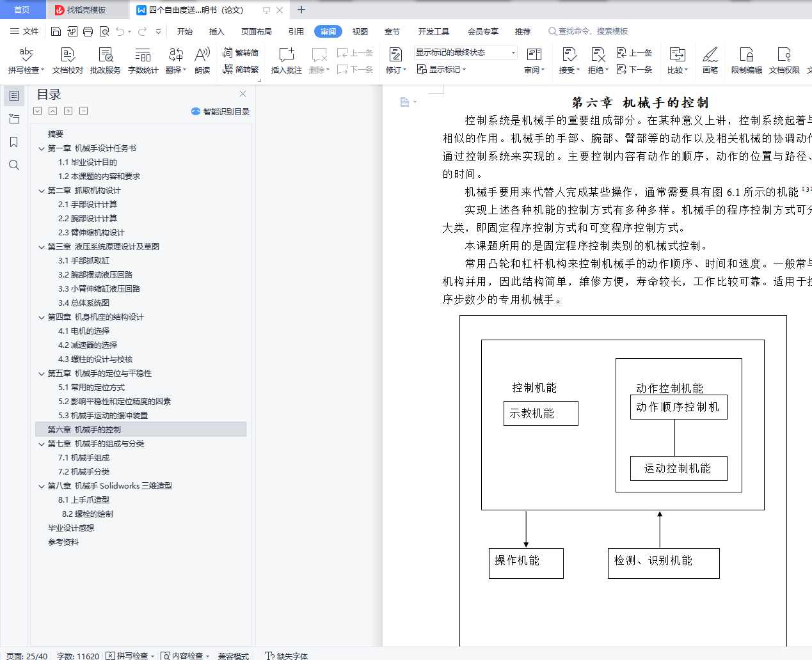Jump to 摘要 in the outline
The height and width of the screenshot is (660, 812).
56,134
